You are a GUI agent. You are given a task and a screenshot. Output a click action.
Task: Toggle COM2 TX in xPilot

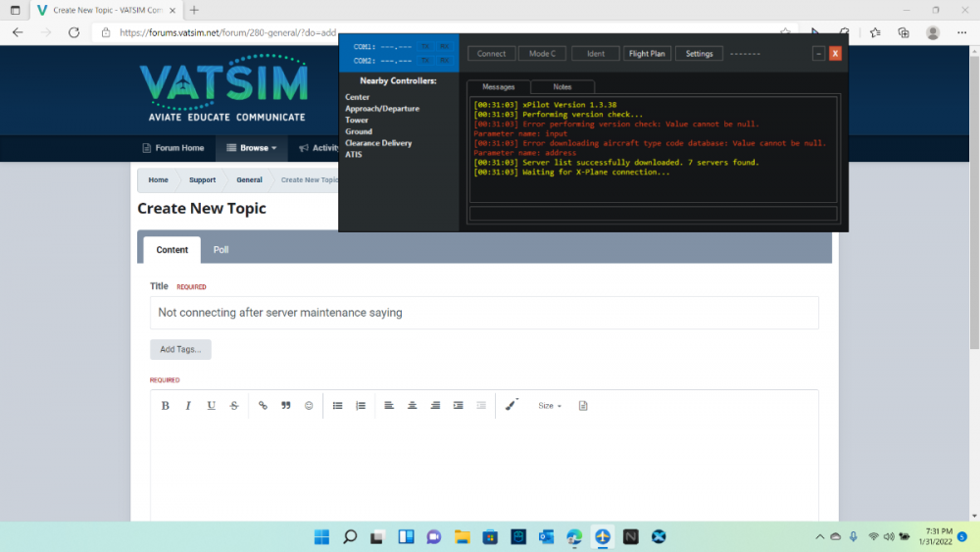(x=425, y=61)
